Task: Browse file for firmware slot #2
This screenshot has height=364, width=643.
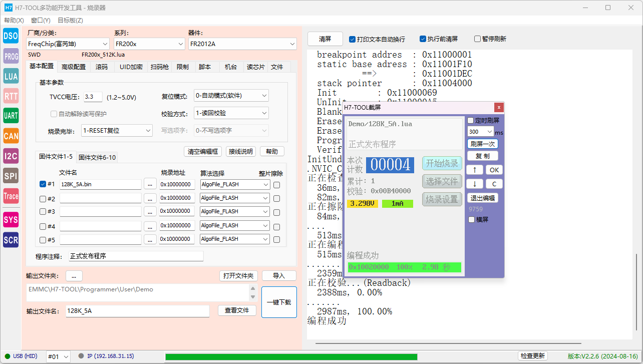Action: pos(150,198)
